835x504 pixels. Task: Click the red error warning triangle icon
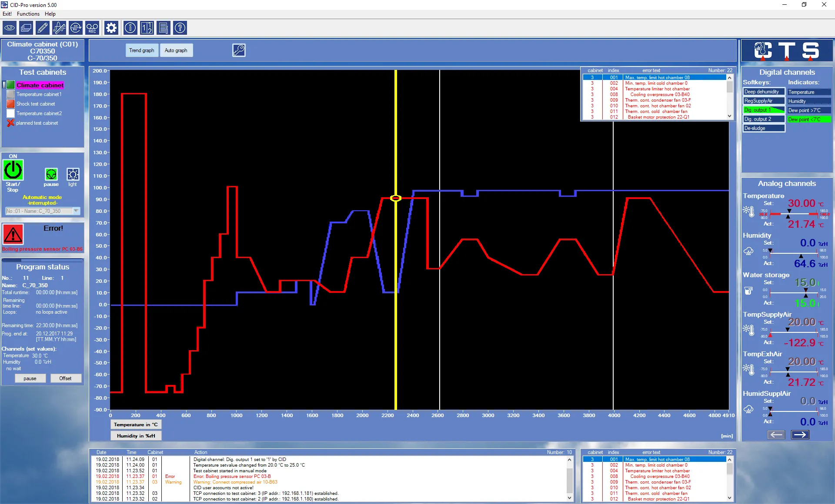coord(13,235)
